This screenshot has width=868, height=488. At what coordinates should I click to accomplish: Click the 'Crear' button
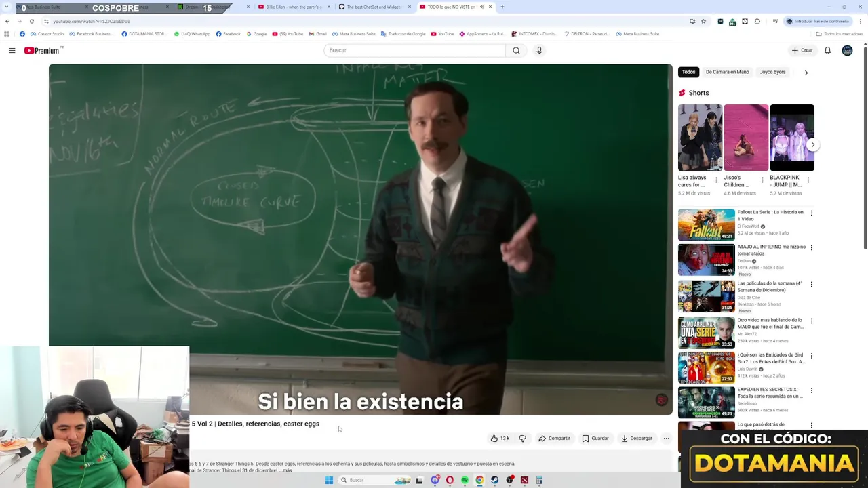tap(802, 50)
